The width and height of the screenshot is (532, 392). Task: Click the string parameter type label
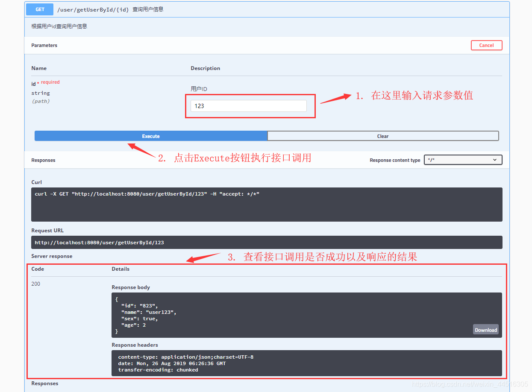click(41, 93)
